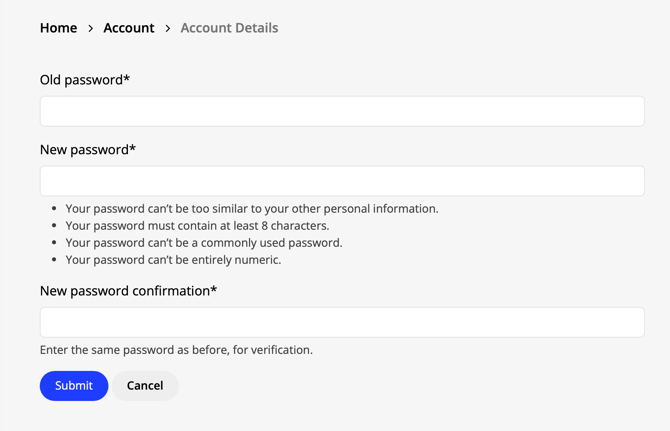
Task: Click the hint about similar personal information
Action: (252, 209)
